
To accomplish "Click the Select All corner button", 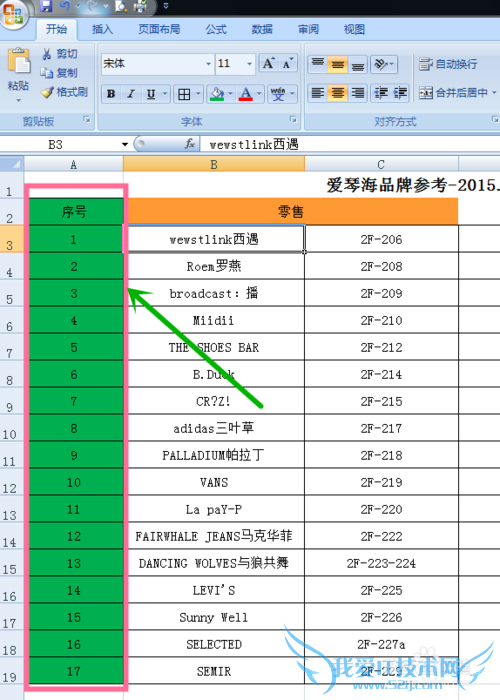I will click(12, 164).
